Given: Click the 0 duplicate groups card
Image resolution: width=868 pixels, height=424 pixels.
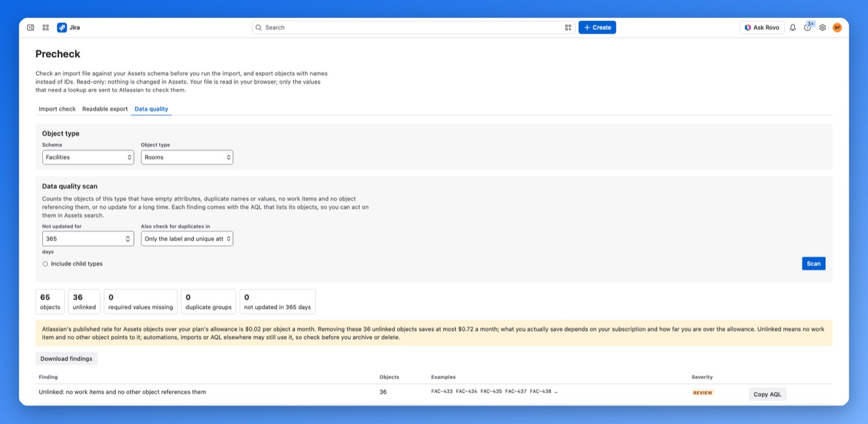Looking at the screenshot, I should click(x=208, y=301).
